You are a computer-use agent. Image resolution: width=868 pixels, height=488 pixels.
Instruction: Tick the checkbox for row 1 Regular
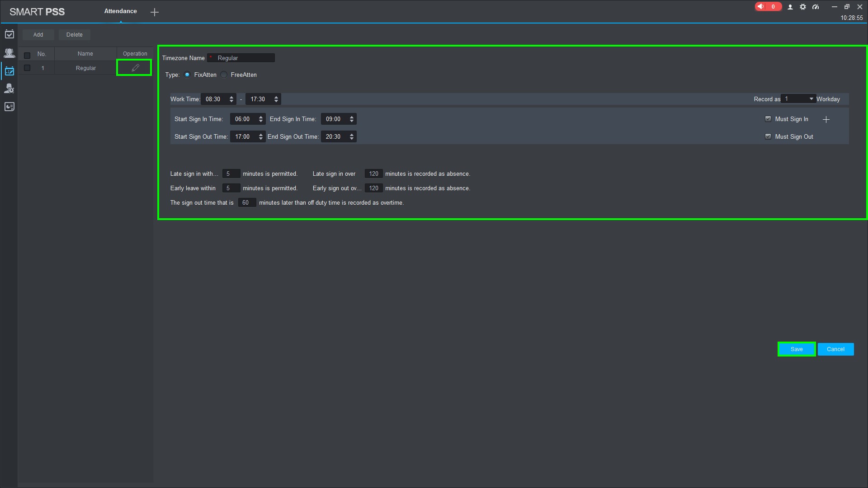coord(27,68)
